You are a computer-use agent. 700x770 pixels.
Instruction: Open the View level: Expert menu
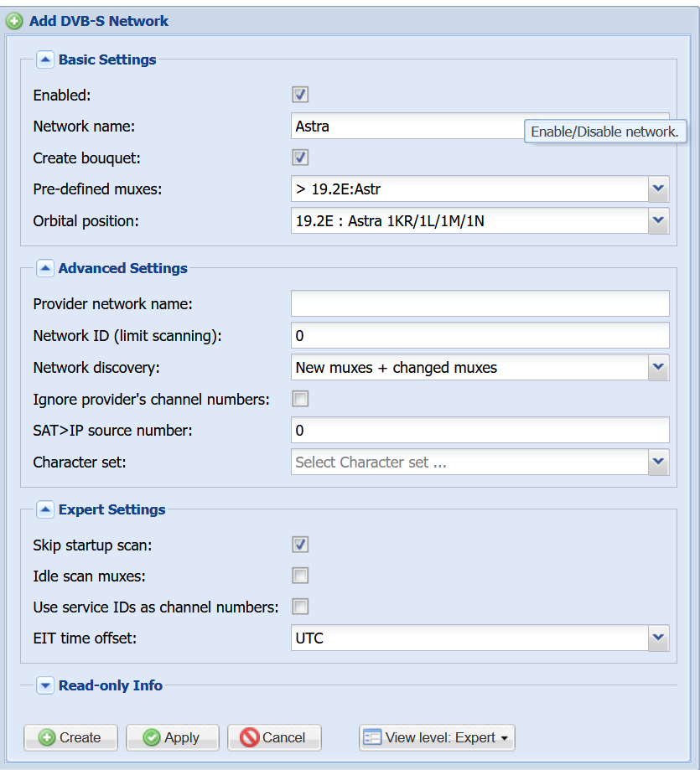[437, 737]
